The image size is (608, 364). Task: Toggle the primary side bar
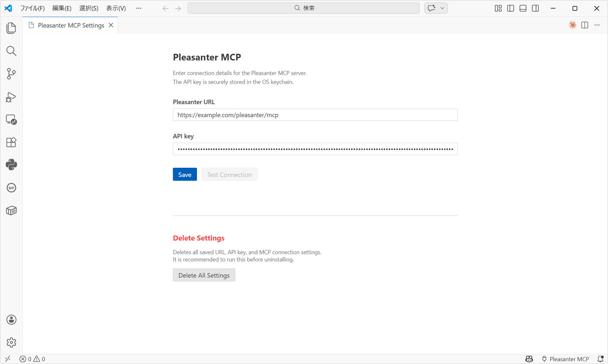pos(510,8)
